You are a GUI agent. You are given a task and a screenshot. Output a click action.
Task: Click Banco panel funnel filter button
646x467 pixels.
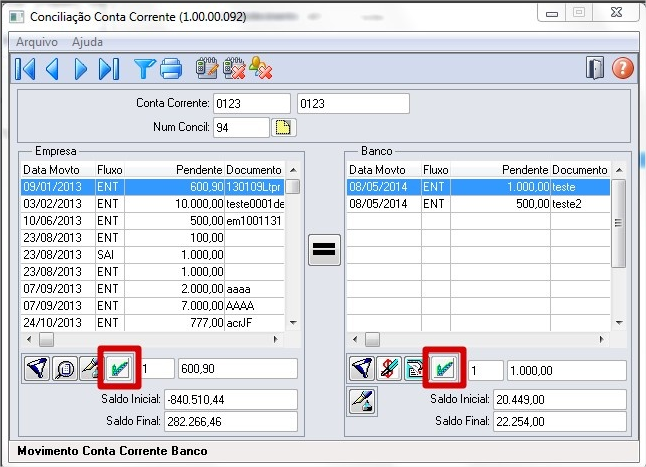(362, 369)
